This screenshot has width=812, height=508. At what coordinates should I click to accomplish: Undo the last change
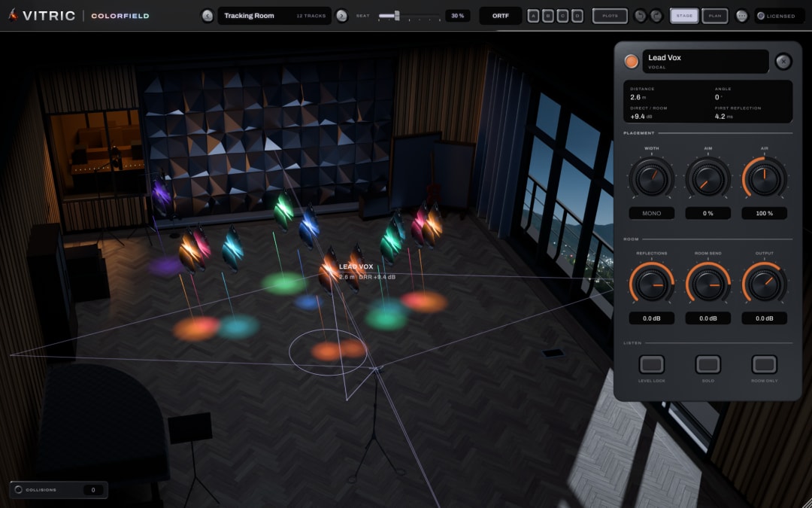[640, 16]
